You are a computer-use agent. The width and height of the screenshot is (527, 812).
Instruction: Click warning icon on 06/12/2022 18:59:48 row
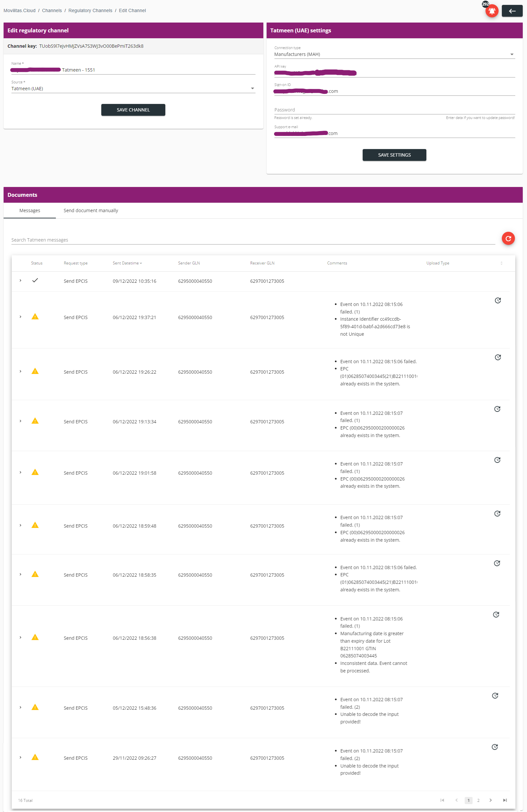click(35, 525)
